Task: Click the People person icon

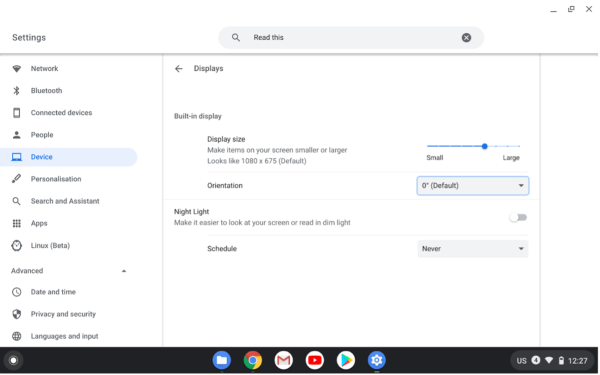Action: (x=16, y=135)
